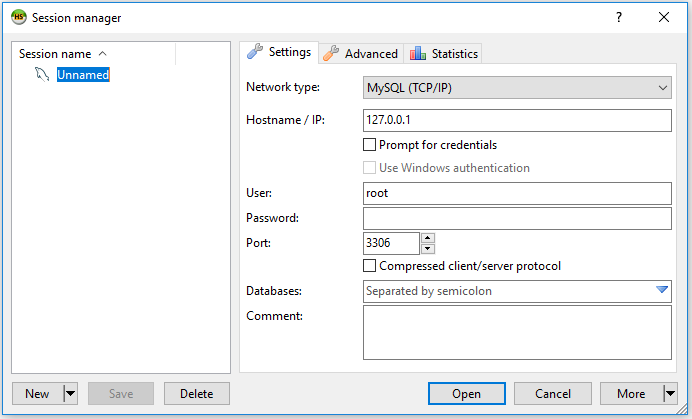Check Compressed client/server protocol option
The width and height of the screenshot is (692, 419).
pyautogui.click(x=369, y=266)
